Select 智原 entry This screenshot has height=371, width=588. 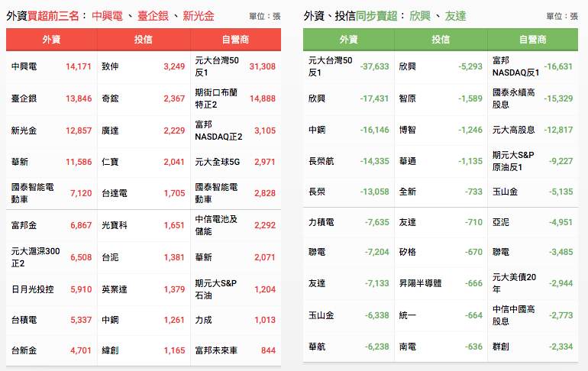click(x=408, y=98)
